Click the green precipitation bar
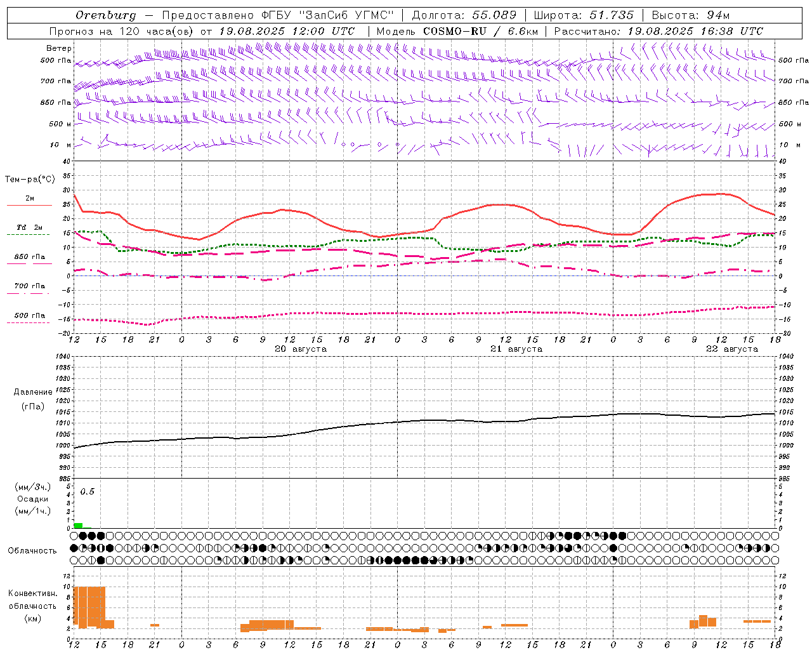Viewport: 812px width, 650px height. [78, 526]
